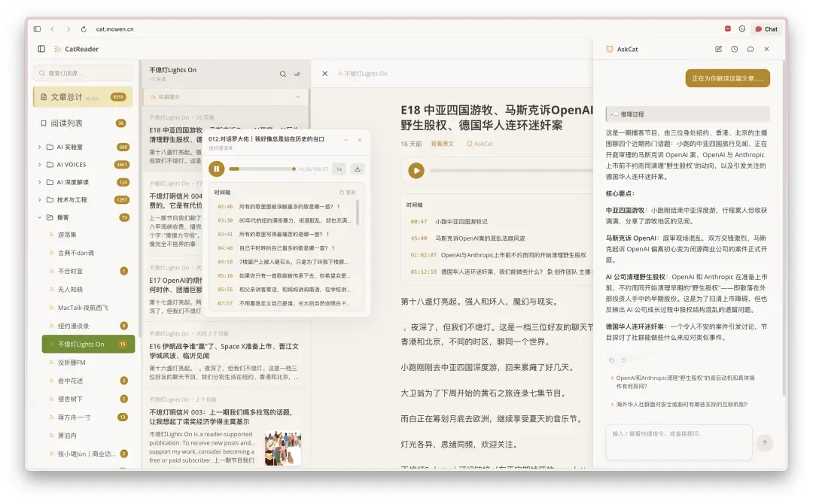Screen dimensions: 813x504
Task: Open the 查看原文 original link
Action: (x=443, y=144)
